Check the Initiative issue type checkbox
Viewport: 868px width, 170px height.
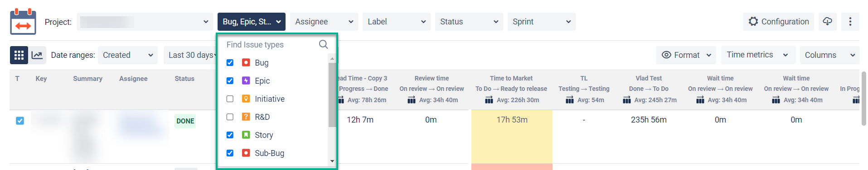[x=230, y=99]
